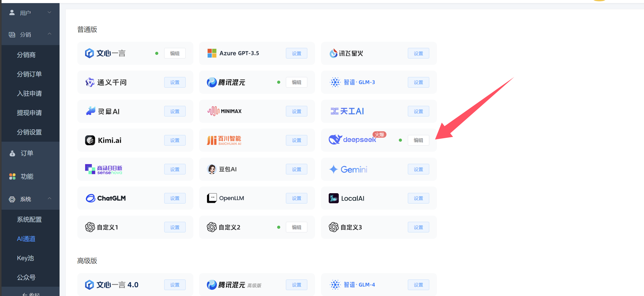Click 编辑 for deepseek
Viewport: 644px width, 296px height.
coord(418,140)
